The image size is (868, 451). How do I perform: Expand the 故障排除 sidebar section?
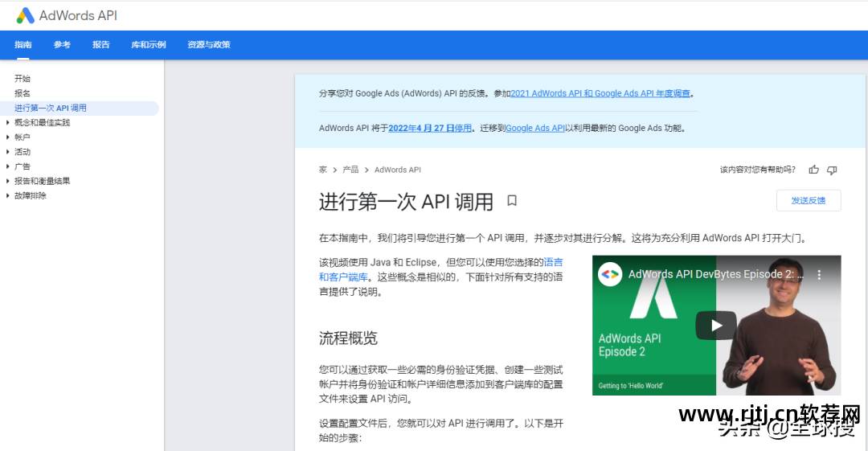(x=8, y=195)
